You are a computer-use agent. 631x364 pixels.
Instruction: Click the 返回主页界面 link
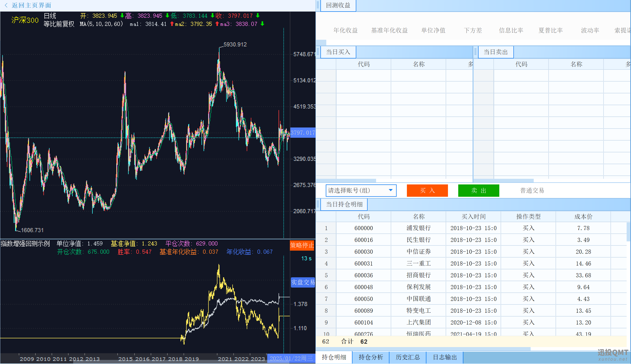31,5
